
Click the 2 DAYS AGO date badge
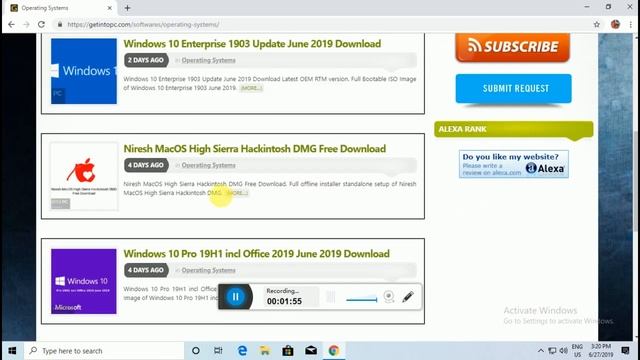click(146, 60)
